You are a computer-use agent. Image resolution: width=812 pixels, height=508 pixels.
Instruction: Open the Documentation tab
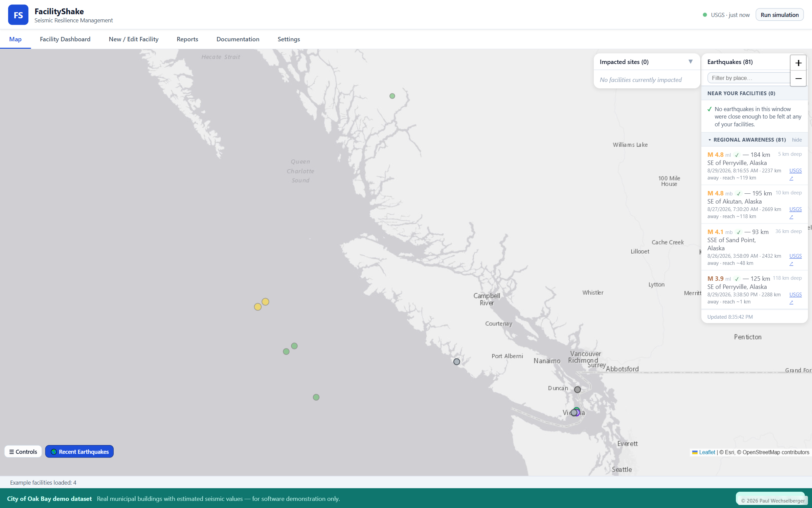pyautogui.click(x=238, y=39)
